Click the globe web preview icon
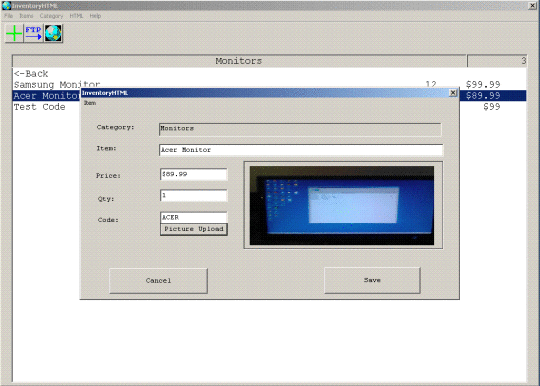 53,33
